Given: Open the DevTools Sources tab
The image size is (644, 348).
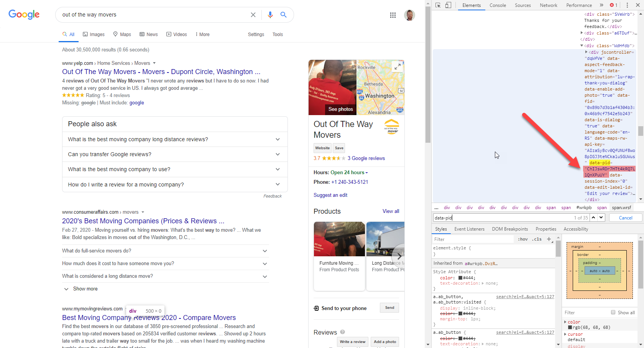Looking at the screenshot, I should pyautogui.click(x=523, y=5).
